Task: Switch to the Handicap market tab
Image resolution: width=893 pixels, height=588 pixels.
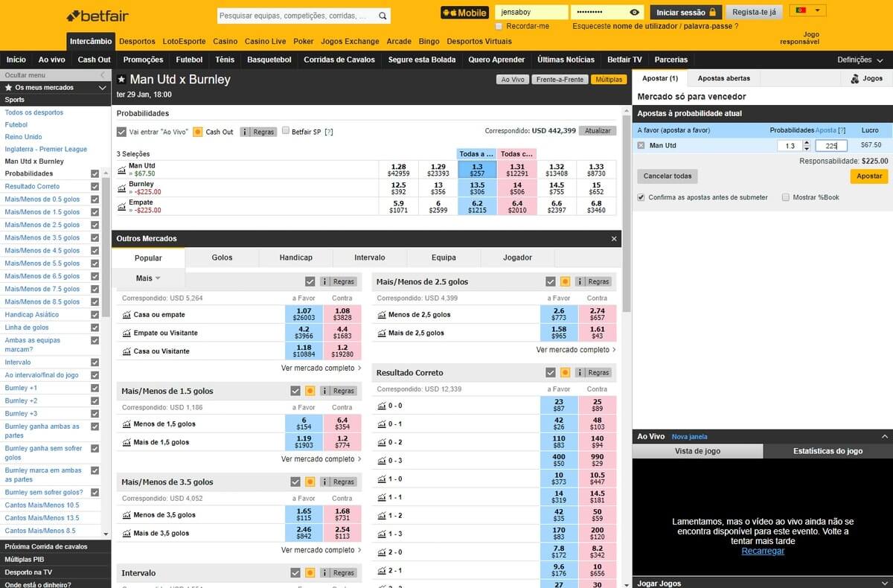Action: 296,258
